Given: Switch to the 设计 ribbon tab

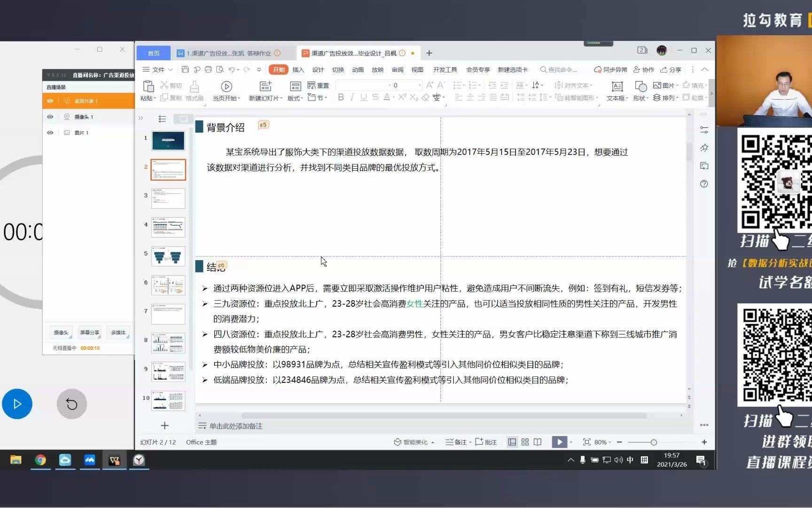Looking at the screenshot, I should tap(318, 70).
